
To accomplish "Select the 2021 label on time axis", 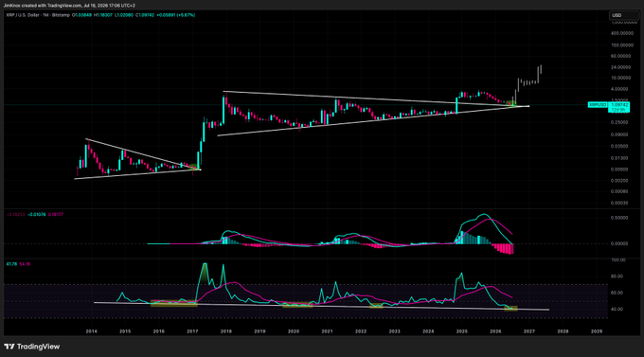I will click(327, 331).
